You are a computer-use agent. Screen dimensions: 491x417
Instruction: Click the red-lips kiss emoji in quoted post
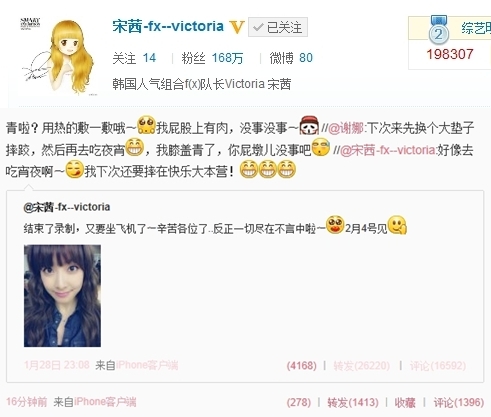(x=335, y=225)
